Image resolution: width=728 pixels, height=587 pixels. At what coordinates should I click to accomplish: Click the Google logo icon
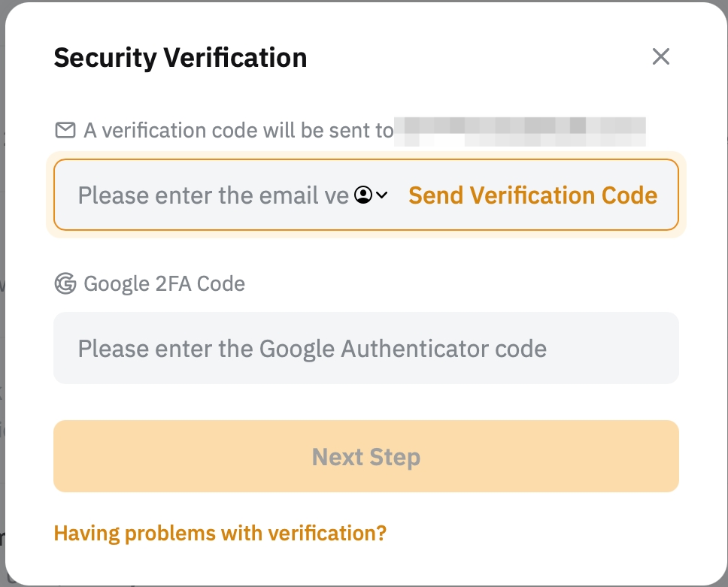click(x=65, y=284)
